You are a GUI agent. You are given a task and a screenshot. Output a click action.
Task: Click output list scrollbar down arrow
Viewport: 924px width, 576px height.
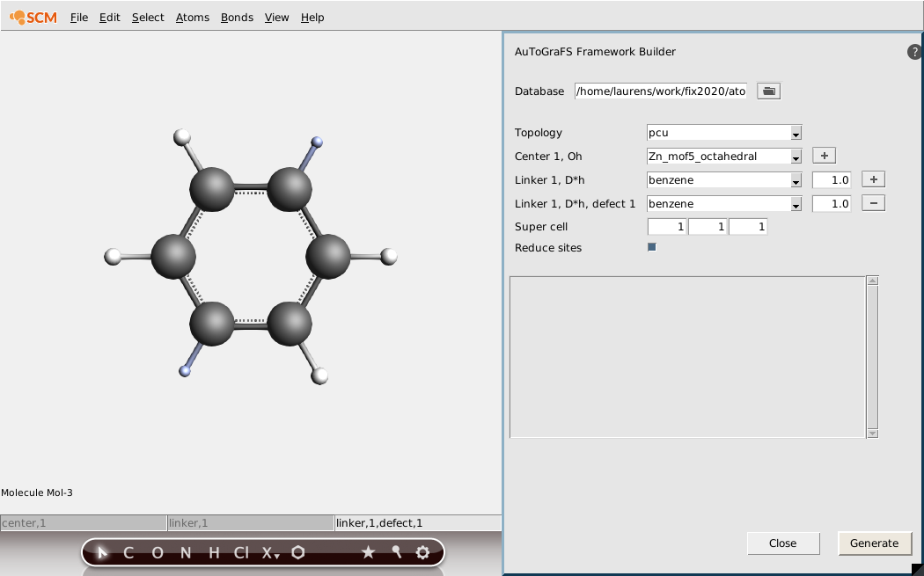(x=873, y=434)
